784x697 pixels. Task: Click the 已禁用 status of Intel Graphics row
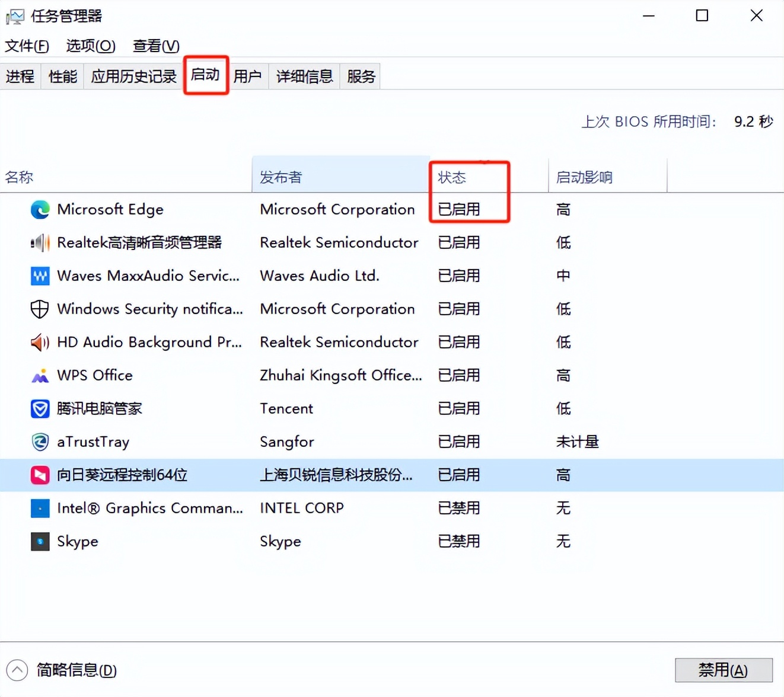[459, 508]
